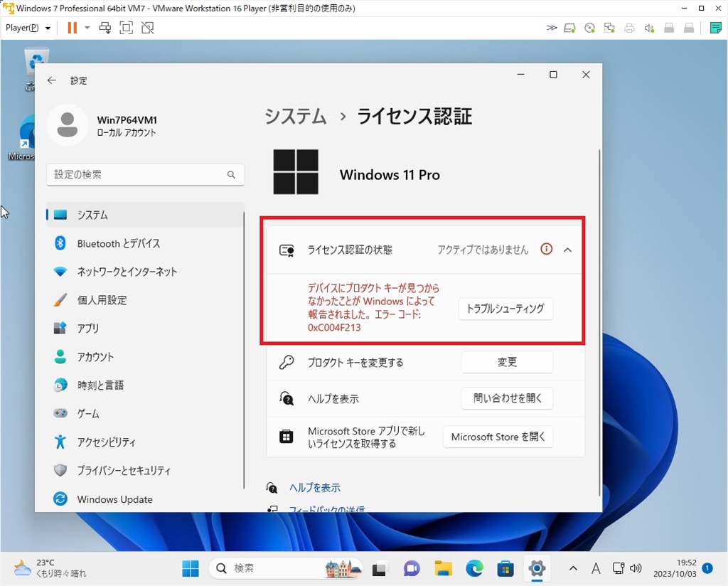Click the settings content vertical scrollbar
Viewport: 728px width, 586px height.
[x=599, y=323]
